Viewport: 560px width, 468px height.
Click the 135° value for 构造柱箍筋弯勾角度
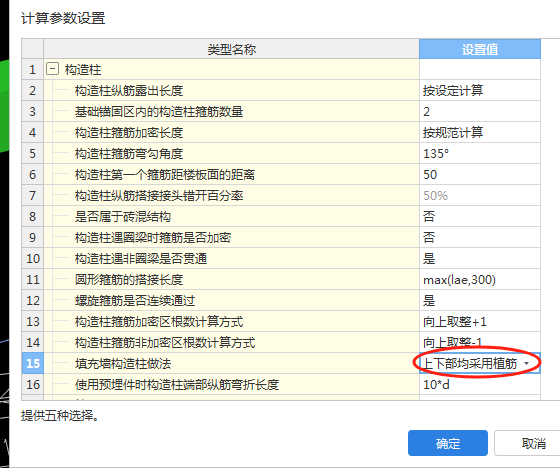click(480, 154)
